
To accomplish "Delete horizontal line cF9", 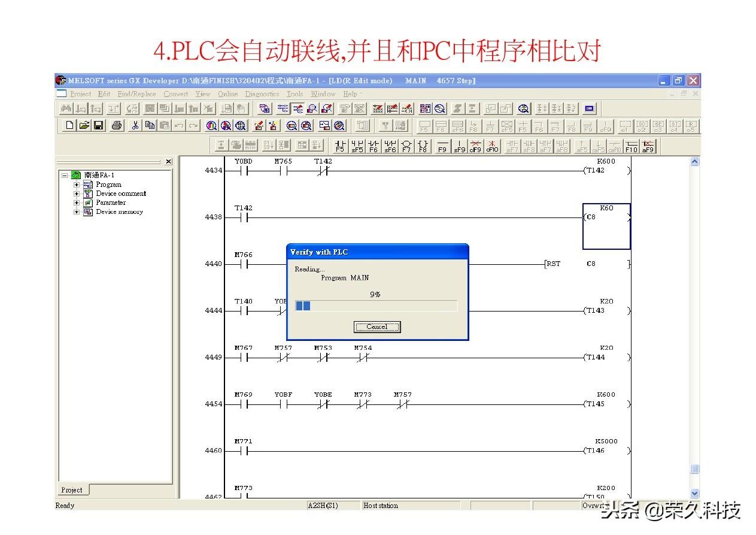I will click(x=476, y=146).
